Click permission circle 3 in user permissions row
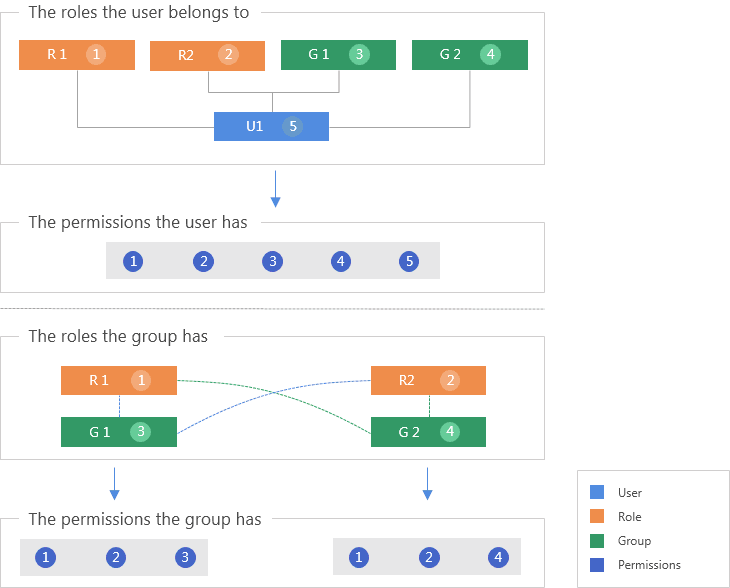This screenshot has width=730, height=588. tap(272, 261)
